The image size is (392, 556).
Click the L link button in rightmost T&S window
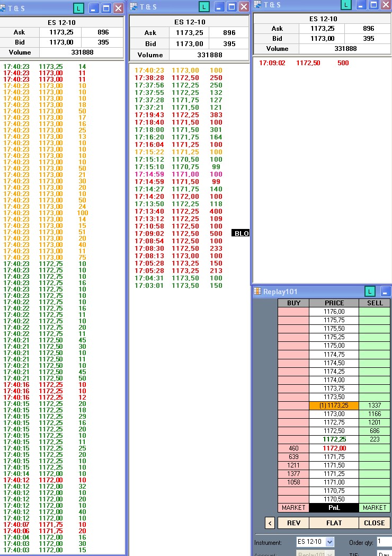(346, 5)
